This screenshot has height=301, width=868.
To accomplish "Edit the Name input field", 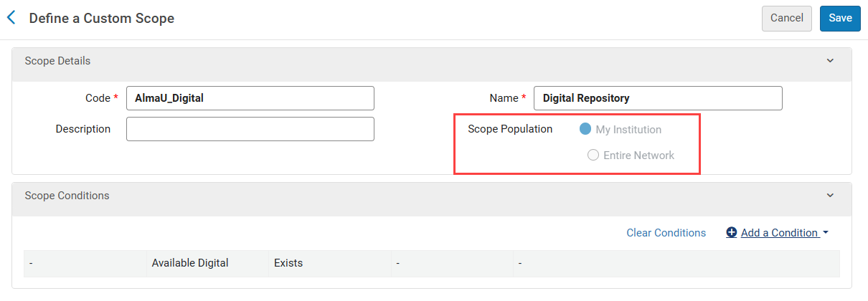I will pos(658,98).
